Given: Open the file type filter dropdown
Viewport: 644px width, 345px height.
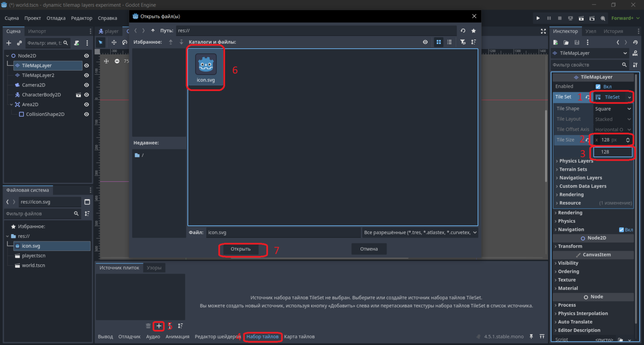Looking at the screenshot, I should click(421, 233).
